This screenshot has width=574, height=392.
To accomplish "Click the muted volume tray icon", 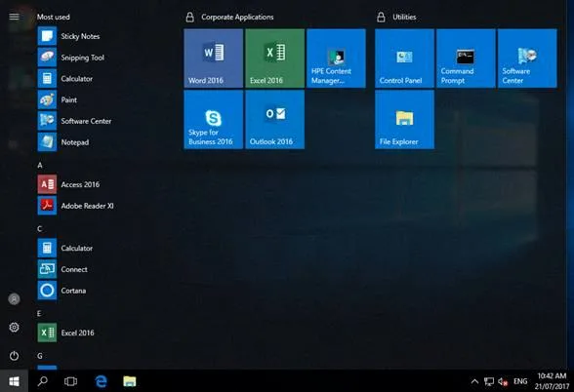I will click(503, 382).
